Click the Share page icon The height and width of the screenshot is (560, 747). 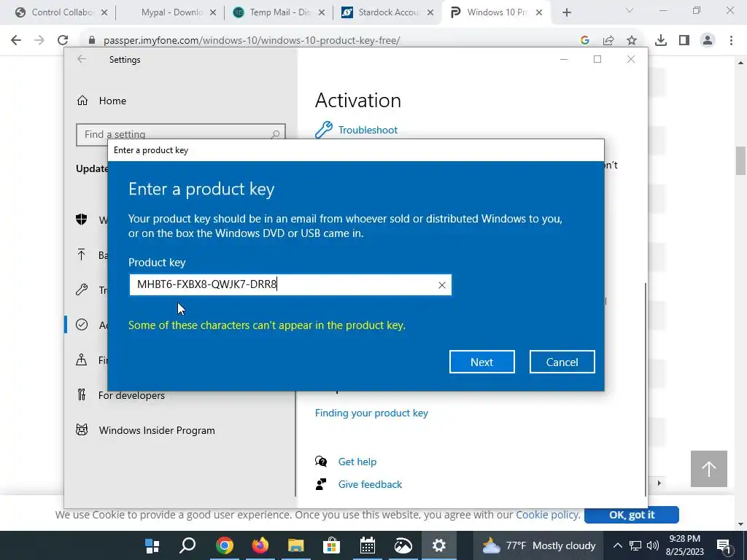[608, 41]
